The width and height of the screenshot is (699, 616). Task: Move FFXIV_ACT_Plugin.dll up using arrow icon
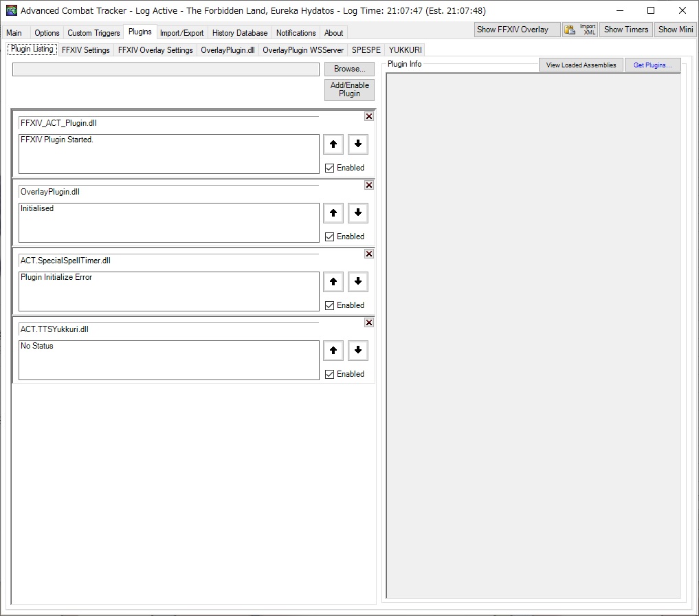tap(333, 144)
